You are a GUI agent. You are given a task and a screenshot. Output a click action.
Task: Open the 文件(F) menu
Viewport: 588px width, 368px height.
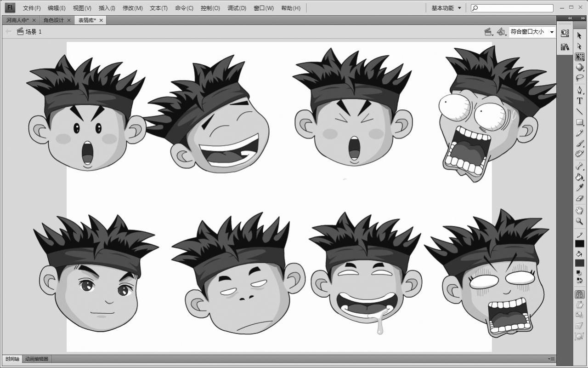point(32,8)
